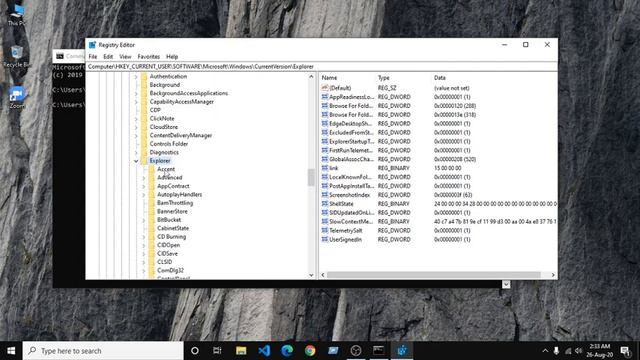The width and height of the screenshot is (640, 360).
Task: Select the Controls Folder key
Action: tap(169, 144)
